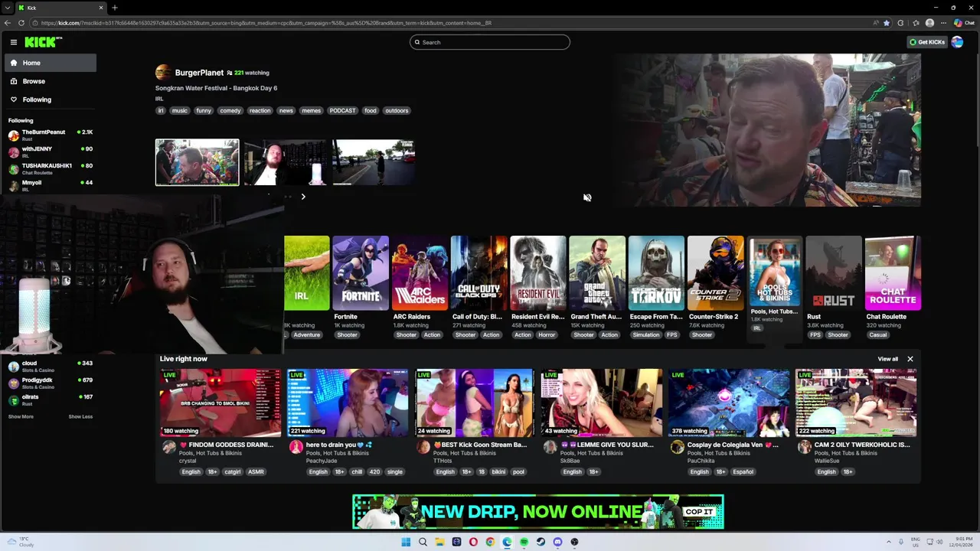The image size is (980, 551).
Task: Open a new browser tab with plus
Action: point(115,8)
